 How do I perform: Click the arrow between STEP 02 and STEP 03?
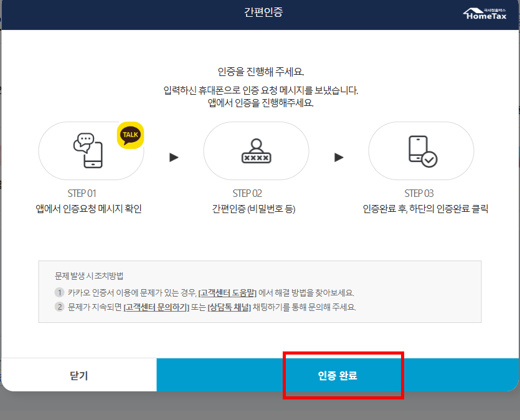[x=339, y=158]
